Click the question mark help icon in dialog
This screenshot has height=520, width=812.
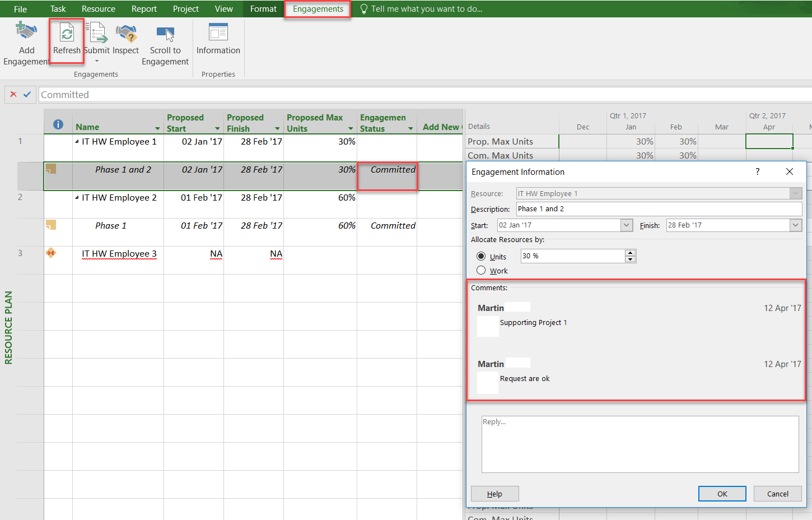[757, 172]
